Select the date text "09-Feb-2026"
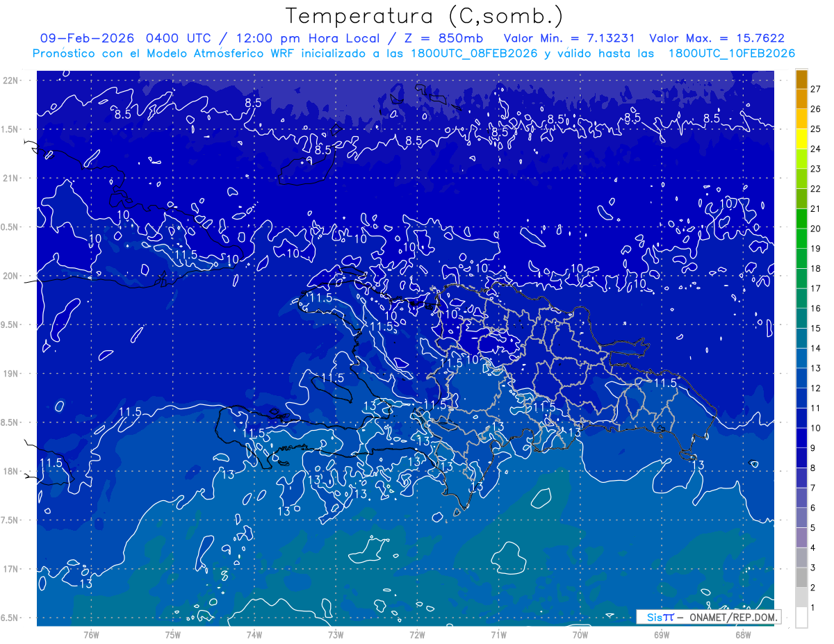Viewport: 834px width, 644px height. click(88, 38)
